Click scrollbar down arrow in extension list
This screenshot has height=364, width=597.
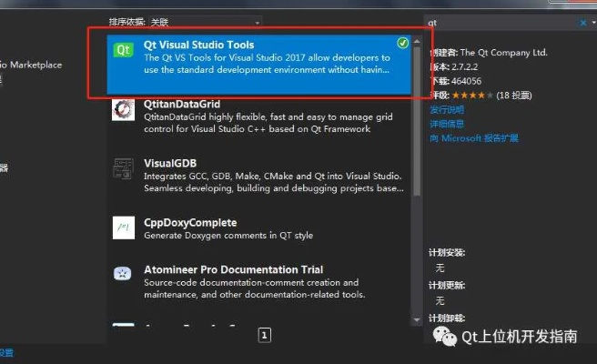coord(417,320)
